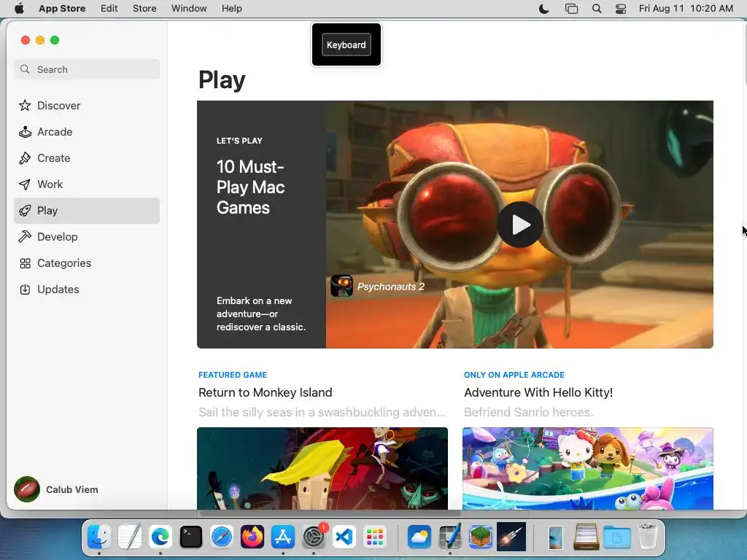Open rocket launch app in Dock
Image resolution: width=747 pixels, height=560 pixels.
[x=511, y=537]
